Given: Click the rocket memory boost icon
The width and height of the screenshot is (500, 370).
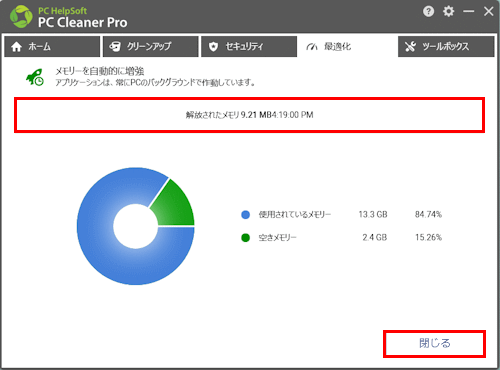Looking at the screenshot, I should pos(35,77).
